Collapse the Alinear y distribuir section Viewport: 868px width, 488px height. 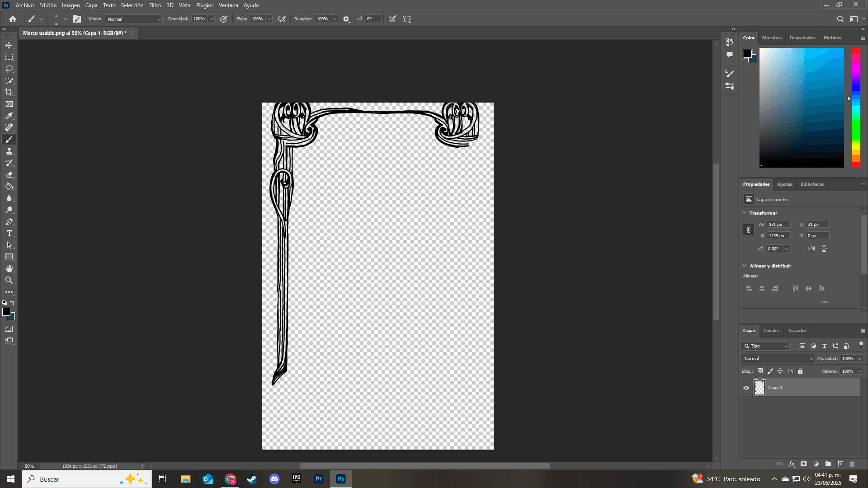pos(745,266)
